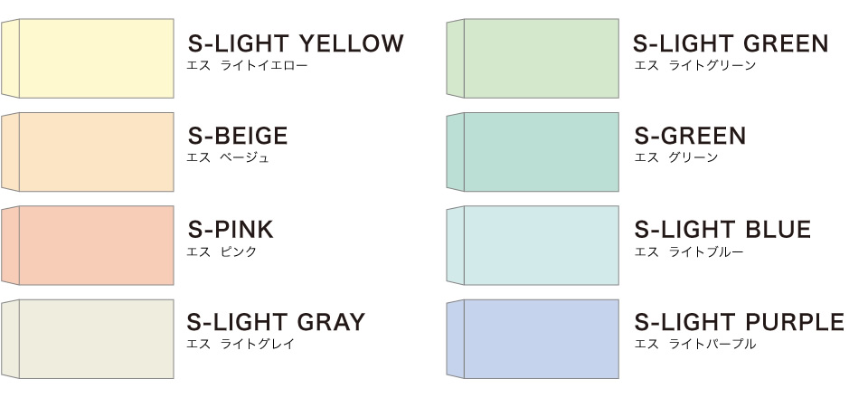Click the S-Light Yellow envelope swatch
The image size is (868, 398).
point(89,58)
